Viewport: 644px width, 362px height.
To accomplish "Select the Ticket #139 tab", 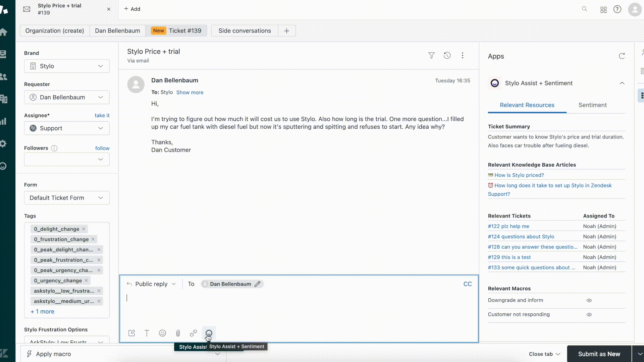I will click(176, 31).
